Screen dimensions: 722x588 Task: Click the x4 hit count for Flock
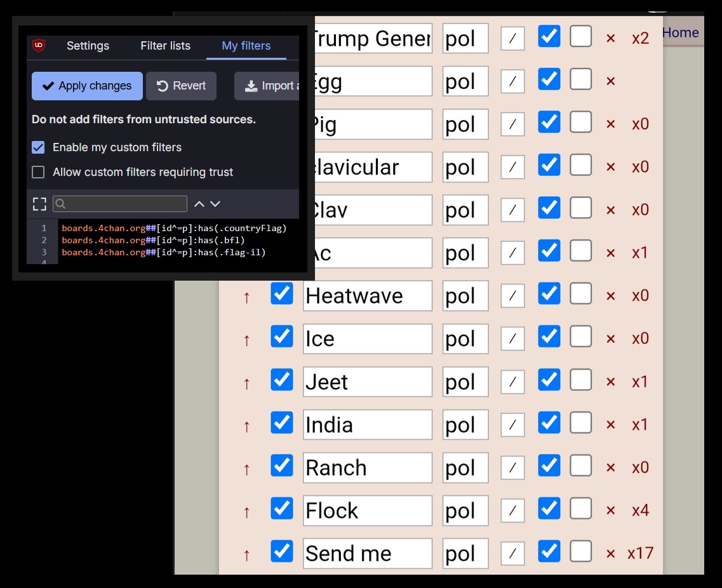(x=641, y=510)
